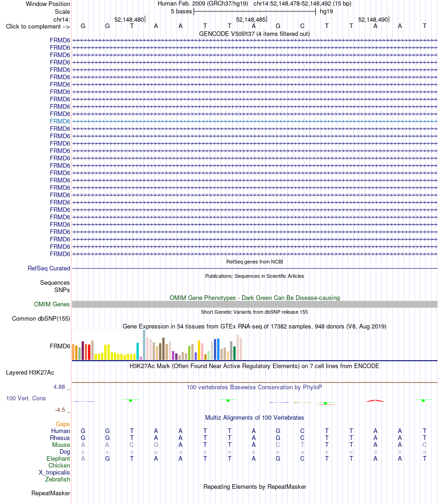The height and width of the screenshot is (504, 438).
Task: Click the 'Human Feb. 2009 (GRCh37/hg19)' header text
Action: 203,4
